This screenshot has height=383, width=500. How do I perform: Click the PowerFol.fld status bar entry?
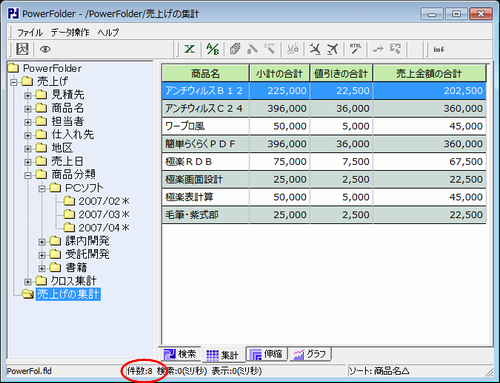[x=29, y=371]
